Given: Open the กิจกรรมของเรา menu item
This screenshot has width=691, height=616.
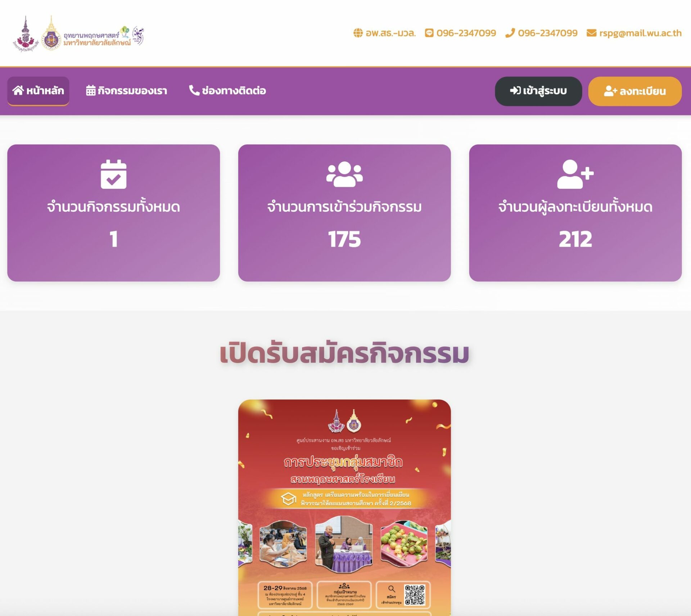Looking at the screenshot, I should (126, 91).
